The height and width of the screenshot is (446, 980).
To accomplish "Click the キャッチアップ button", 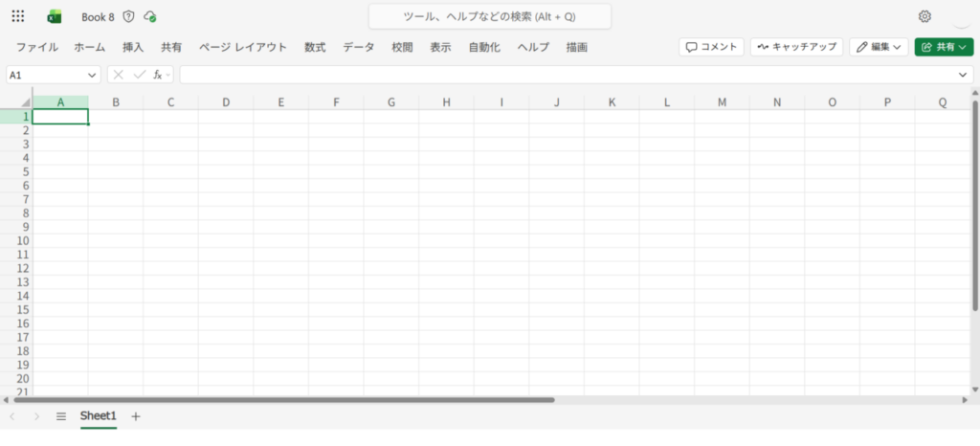I will pos(795,47).
